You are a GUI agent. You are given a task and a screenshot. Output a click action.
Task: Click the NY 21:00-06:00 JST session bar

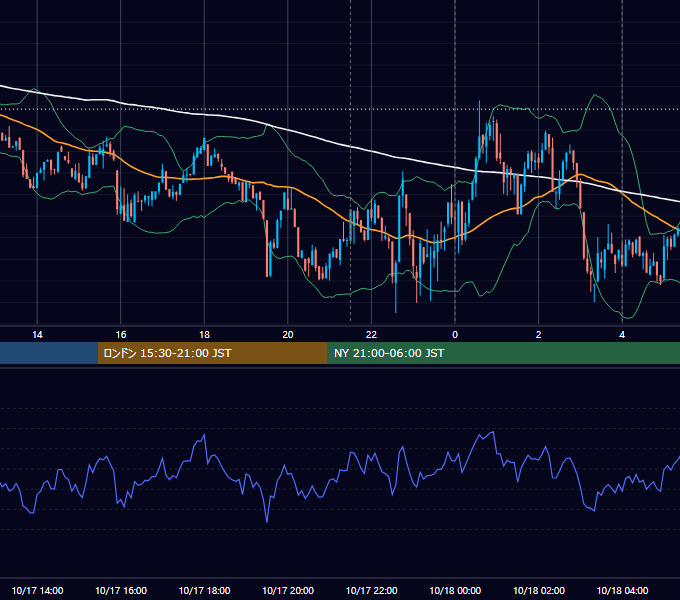503,353
